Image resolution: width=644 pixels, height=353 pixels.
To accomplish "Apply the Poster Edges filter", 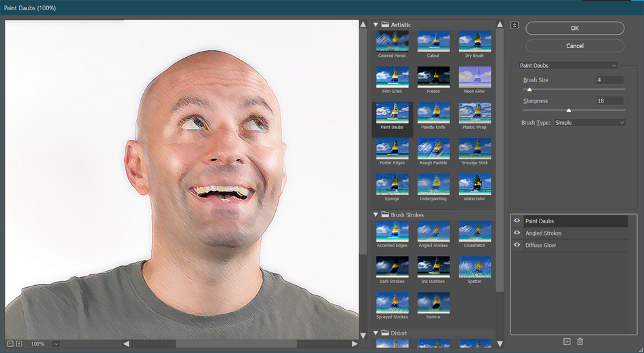I will pos(393,149).
